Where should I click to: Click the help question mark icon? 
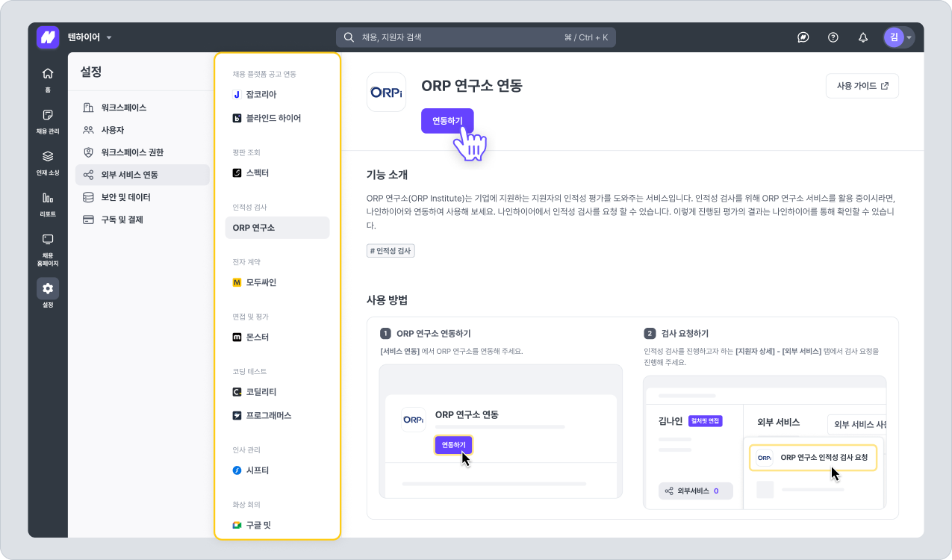click(x=833, y=37)
